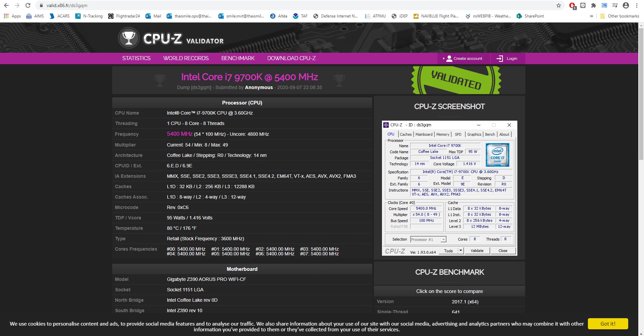Click the CPU-Z screenshot thumbnail image
This screenshot has height=336, width=644.
(x=449, y=188)
